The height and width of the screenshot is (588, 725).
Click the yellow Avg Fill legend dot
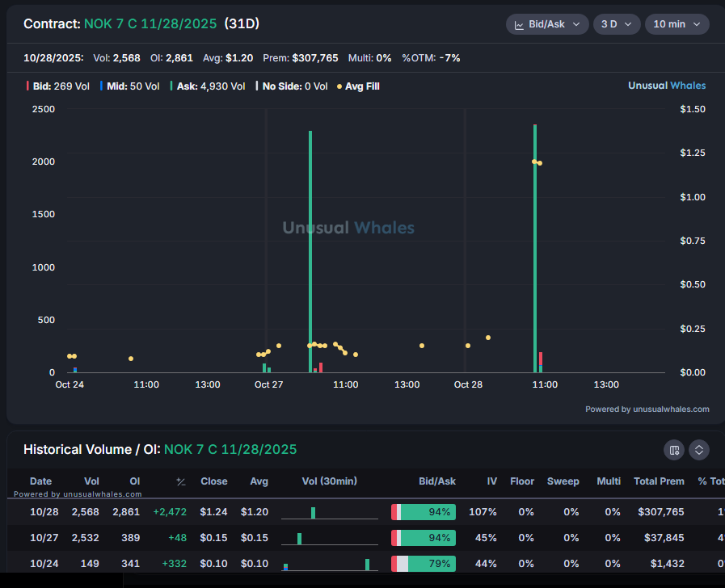pyautogui.click(x=339, y=86)
